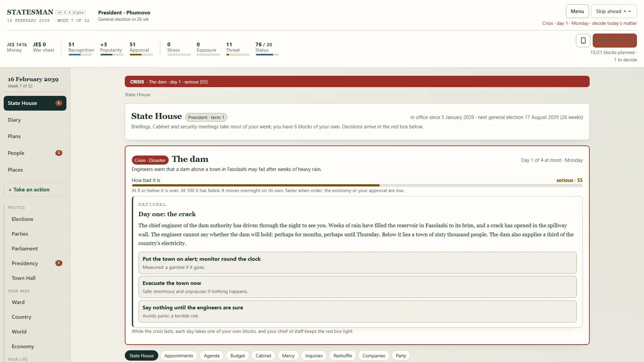Switch to the Budget tab
Screen dimensions: 644x362
pyautogui.click(x=237, y=356)
